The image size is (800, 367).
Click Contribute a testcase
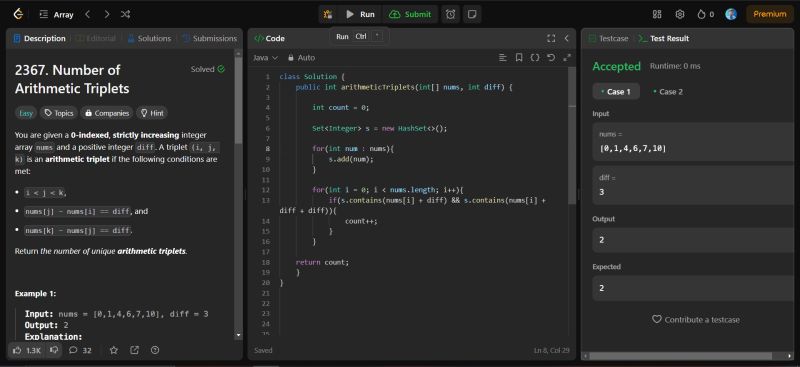click(x=695, y=320)
